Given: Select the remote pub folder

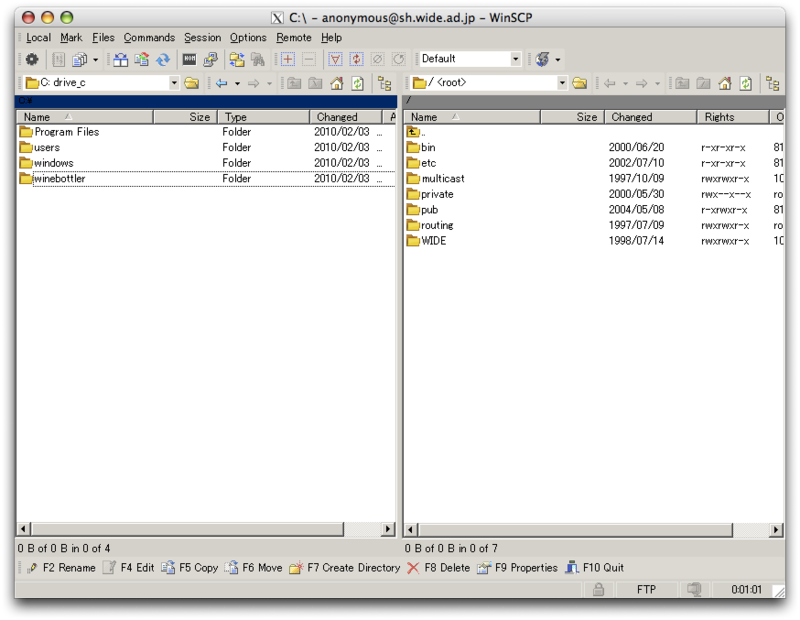Looking at the screenshot, I should coord(429,210).
